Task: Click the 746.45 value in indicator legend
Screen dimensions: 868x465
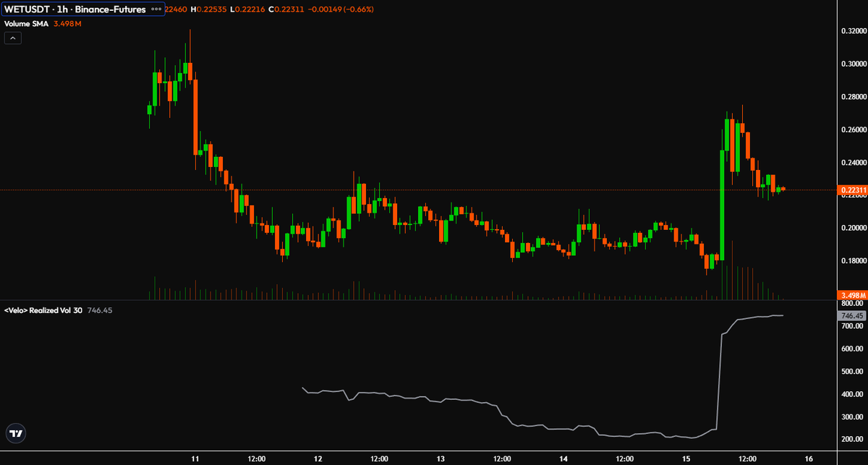Action: (100, 310)
